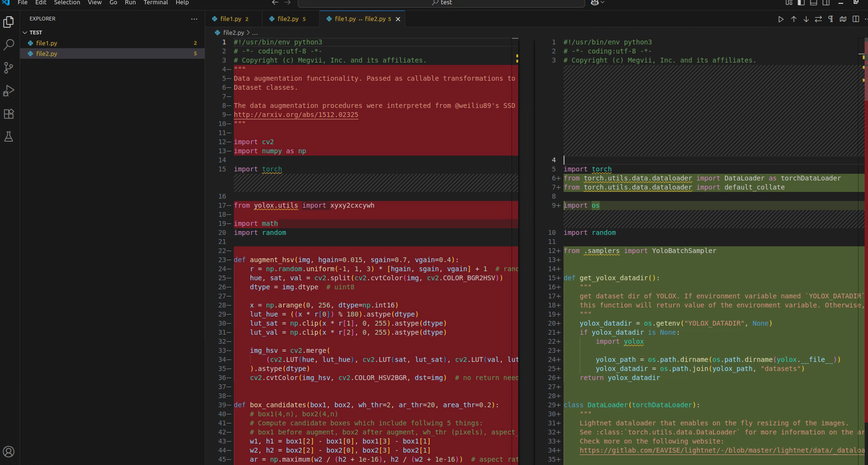Open file1.py in the Explorer tree
The image size is (868, 465).
point(112,43)
